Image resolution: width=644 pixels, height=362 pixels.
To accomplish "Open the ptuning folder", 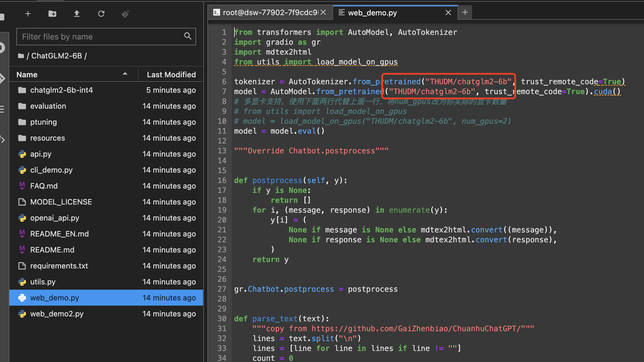I will coord(43,122).
